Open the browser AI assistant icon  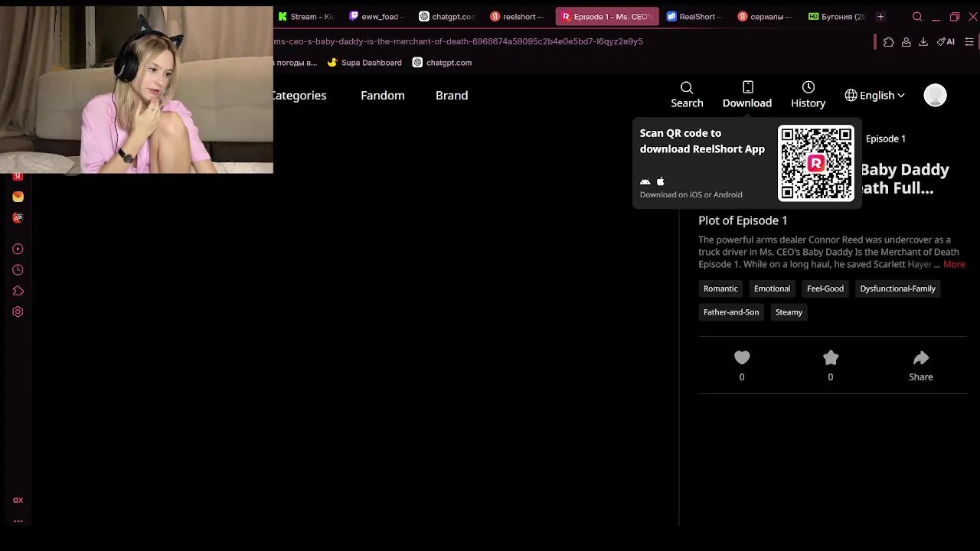(x=946, y=42)
